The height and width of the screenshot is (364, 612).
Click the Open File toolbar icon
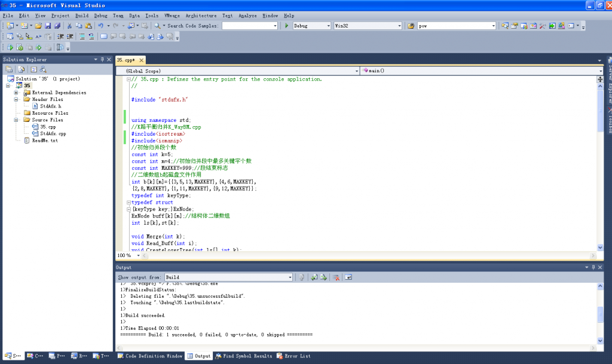click(38, 25)
